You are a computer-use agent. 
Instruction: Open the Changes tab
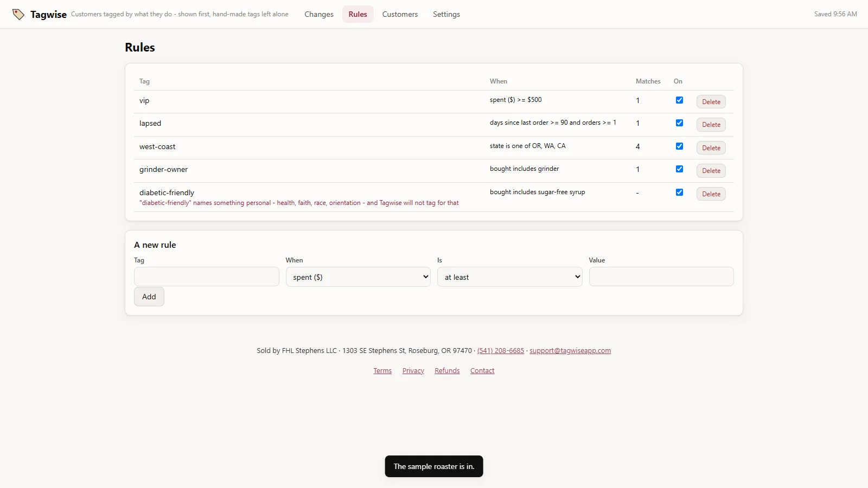(319, 14)
